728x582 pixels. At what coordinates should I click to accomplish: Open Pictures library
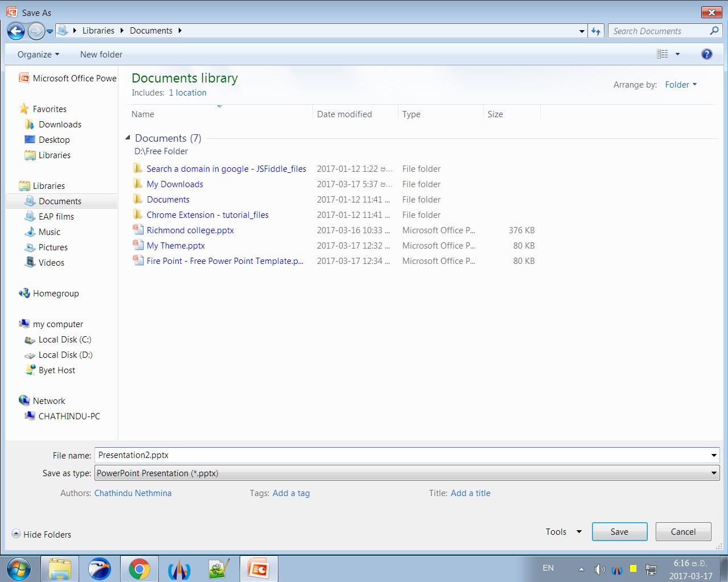point(47,247)
